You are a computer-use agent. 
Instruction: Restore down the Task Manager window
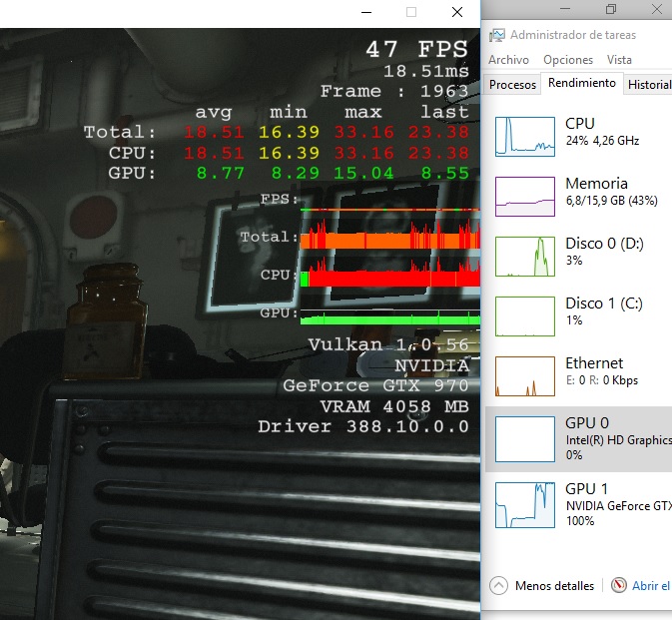611,9
